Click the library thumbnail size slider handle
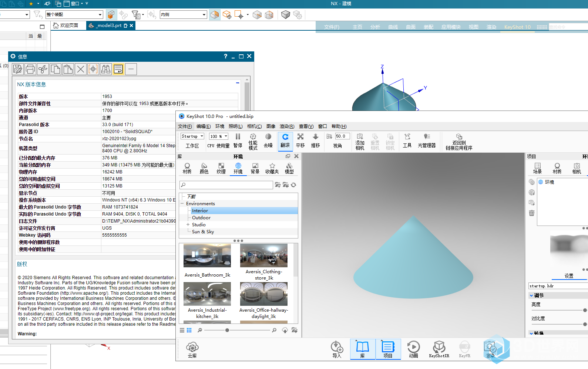 coord(227,330)
